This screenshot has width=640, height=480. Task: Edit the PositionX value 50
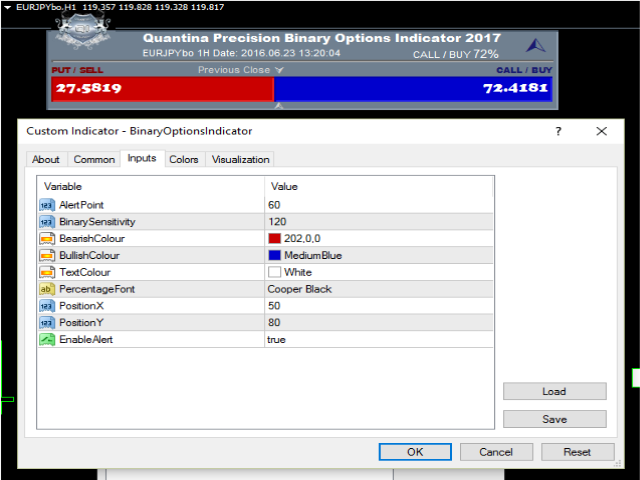379,306
